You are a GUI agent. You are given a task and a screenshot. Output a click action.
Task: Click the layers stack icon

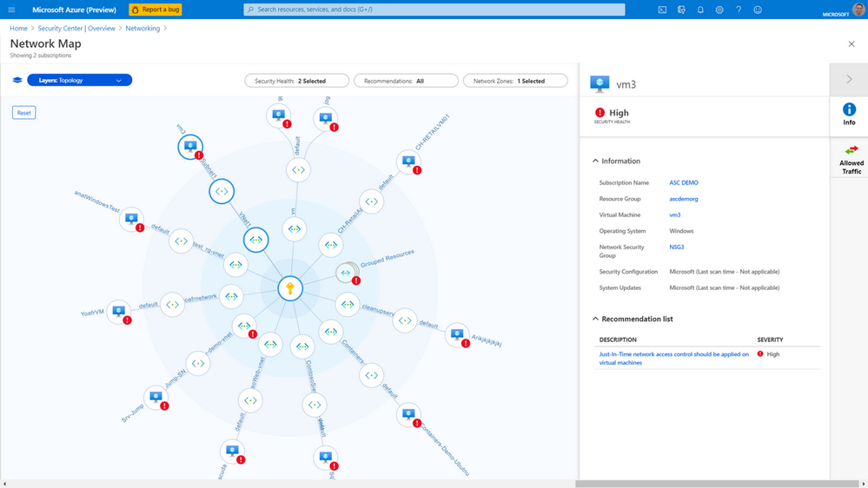[17, 80]
